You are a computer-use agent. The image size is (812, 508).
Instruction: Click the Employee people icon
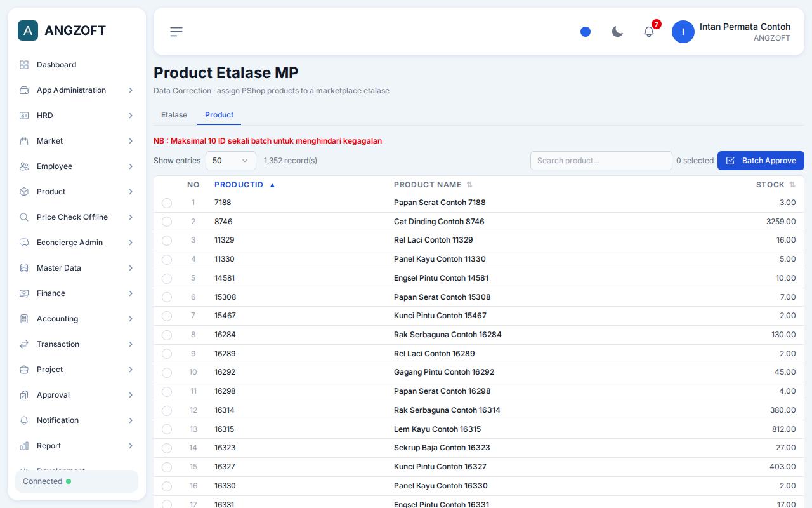click(x=24, y=166)
